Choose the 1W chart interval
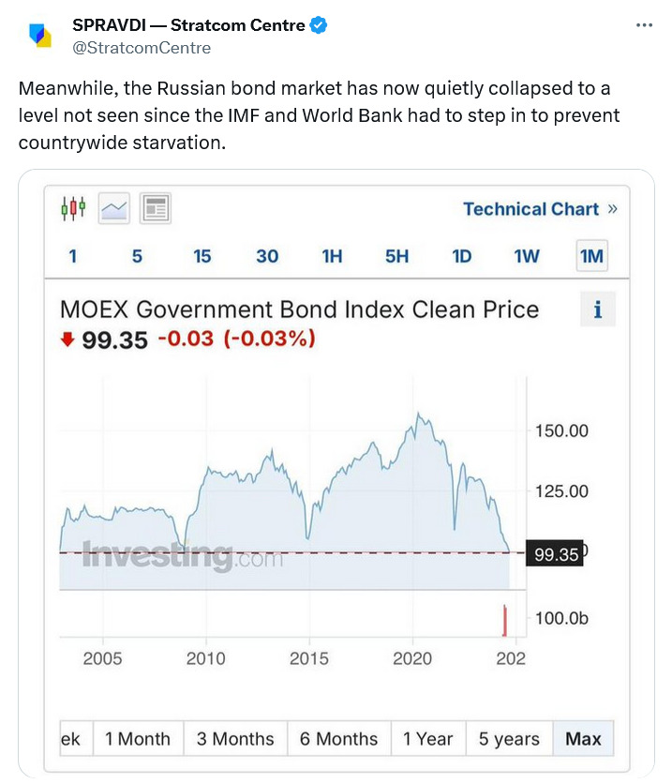Viewport: 672px width, 784px height. pyautogui.click(x=527, y=256)
